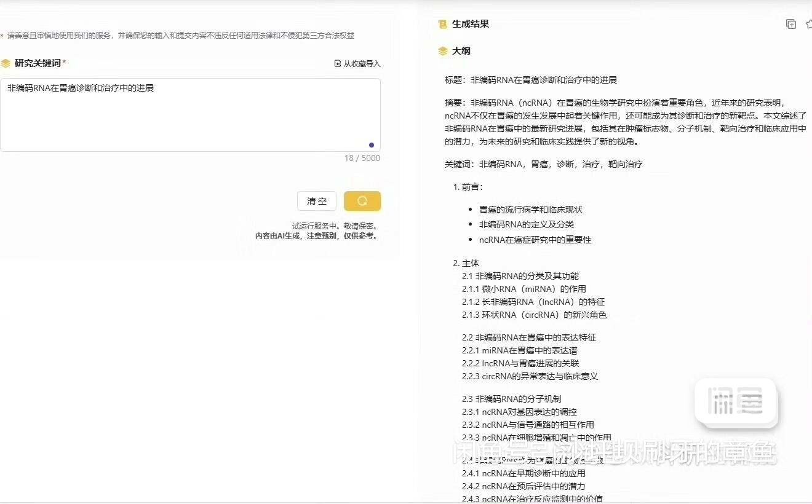Screen dimensions: 812x504
Task: Click the usage notice starting 请善意且审慎地使用
Action: click(x=181, y=36)
